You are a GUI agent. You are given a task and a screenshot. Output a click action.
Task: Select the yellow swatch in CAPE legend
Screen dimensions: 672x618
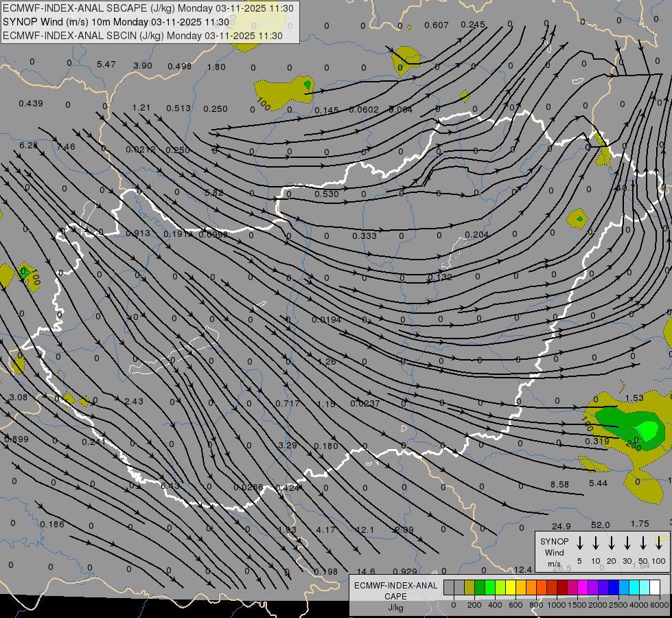tap(511, 587)
